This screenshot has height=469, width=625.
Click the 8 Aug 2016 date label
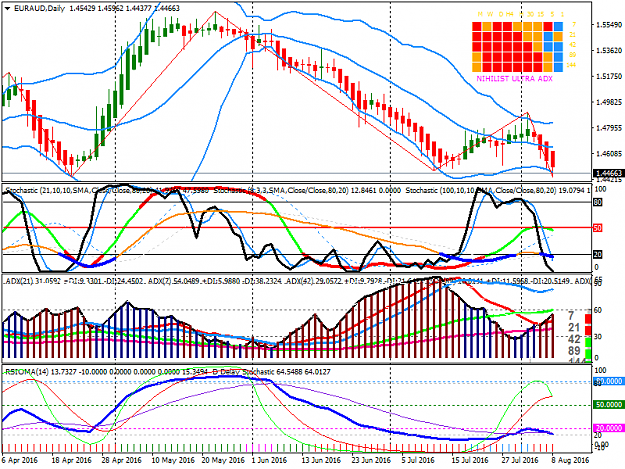pos(569,460)
